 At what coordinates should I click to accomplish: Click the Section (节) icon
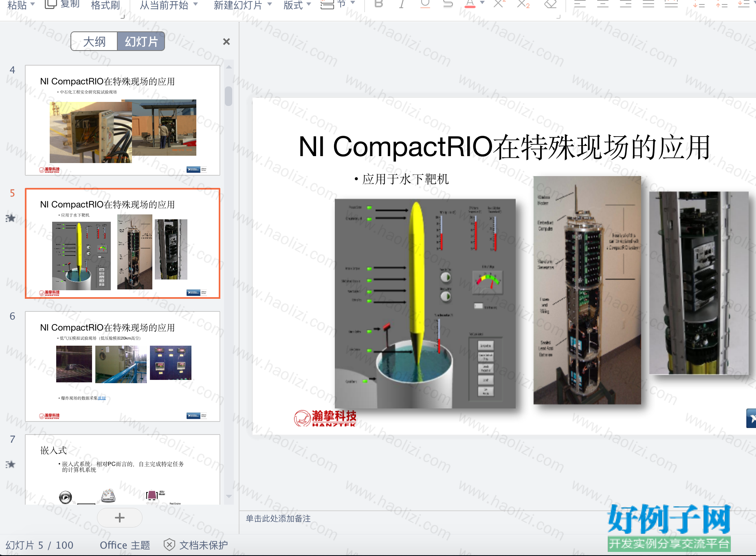327,4
